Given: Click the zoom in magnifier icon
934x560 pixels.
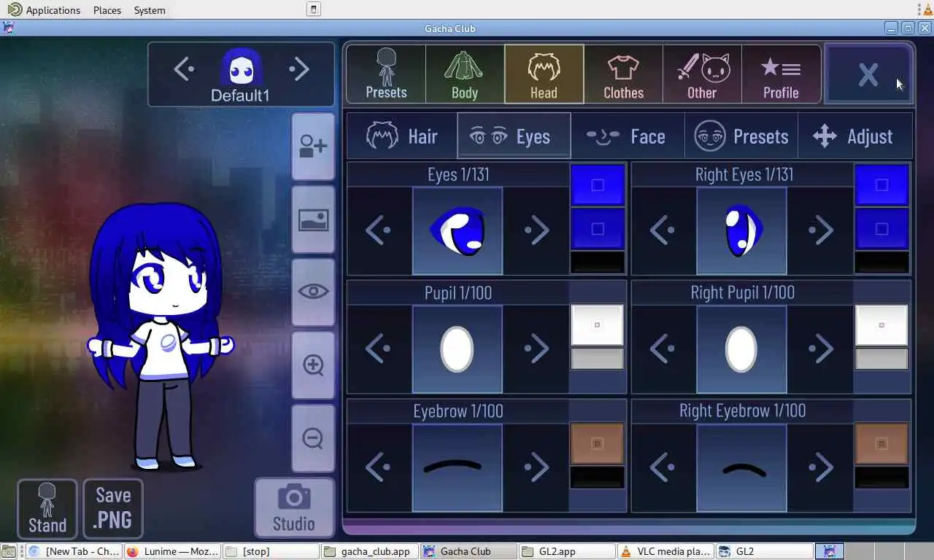Looking at the screenshot, I should click(313, 365).
